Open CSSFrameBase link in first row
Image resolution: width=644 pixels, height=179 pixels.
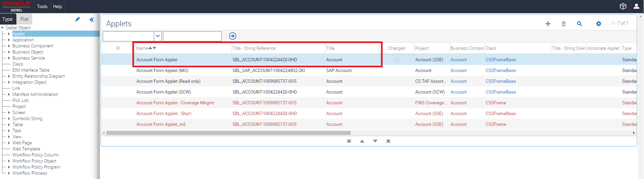pos(501,60)
